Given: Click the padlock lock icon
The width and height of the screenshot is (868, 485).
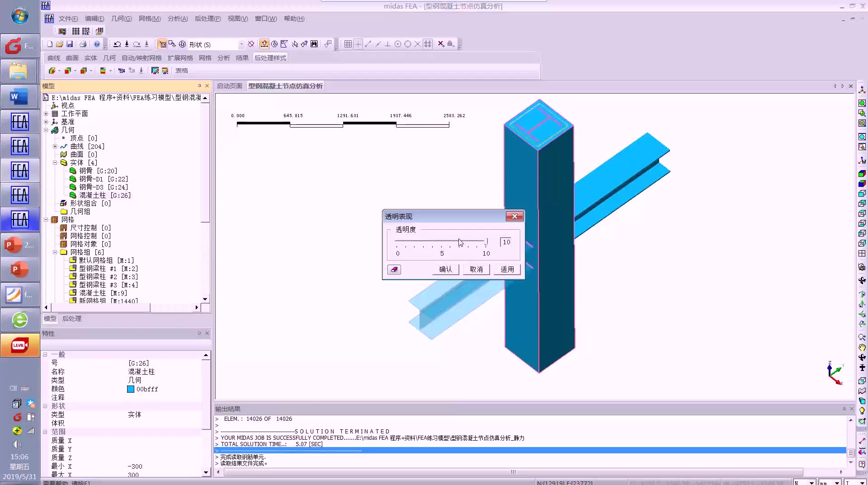Looking at the screenshot, I should (451, 44).
